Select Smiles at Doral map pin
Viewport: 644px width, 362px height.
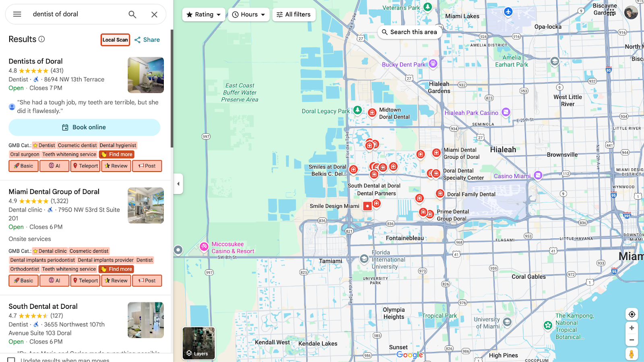pos(353,170)
